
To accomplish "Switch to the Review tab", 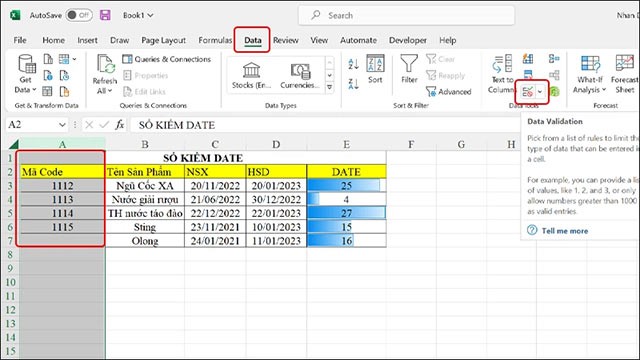I will (x=286, y=40).
